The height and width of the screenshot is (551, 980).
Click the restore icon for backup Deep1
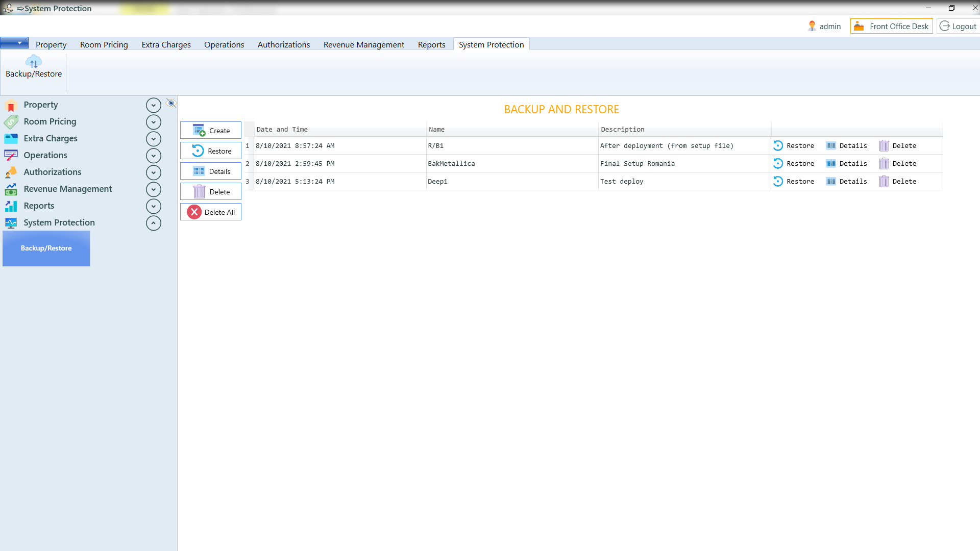coord(778,181)
